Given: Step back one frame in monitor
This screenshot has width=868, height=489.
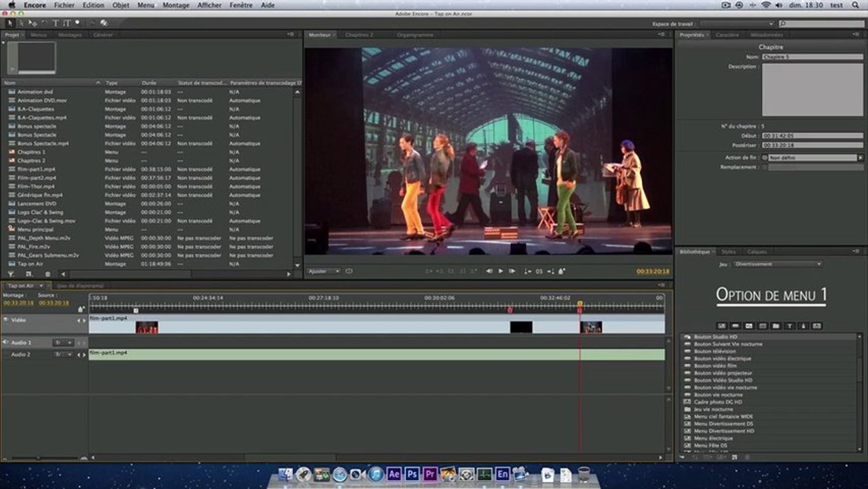Looking at the screenshot, I should point(489,271).
